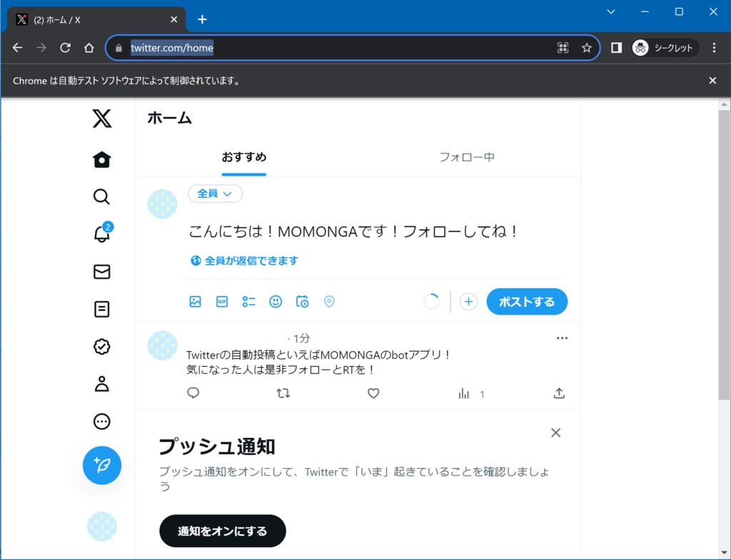The image size is (731, 560).
Task: Like the MOMONGA bot post
Action: click(373, 393)
